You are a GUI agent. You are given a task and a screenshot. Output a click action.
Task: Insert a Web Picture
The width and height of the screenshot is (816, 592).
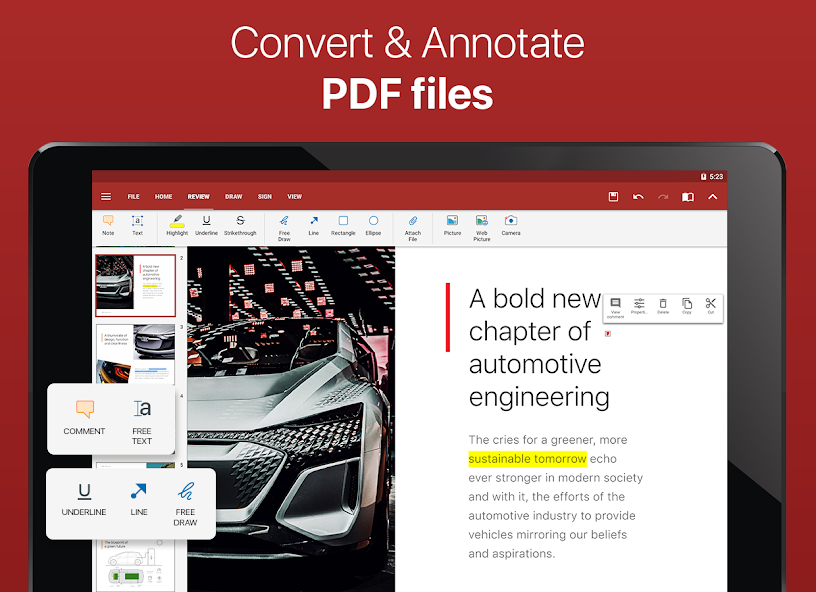pos(481,225)
